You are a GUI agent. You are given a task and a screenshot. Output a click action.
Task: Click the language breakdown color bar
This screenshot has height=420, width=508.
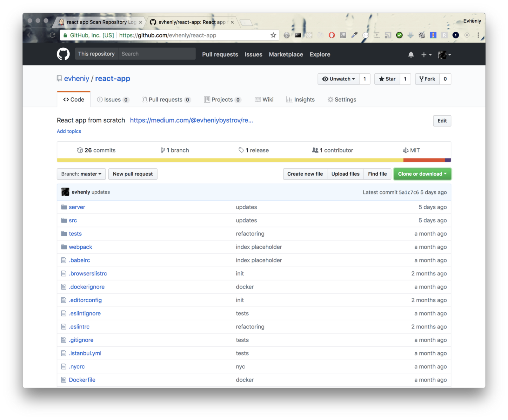pyautogui.click(x=254, y=160)
